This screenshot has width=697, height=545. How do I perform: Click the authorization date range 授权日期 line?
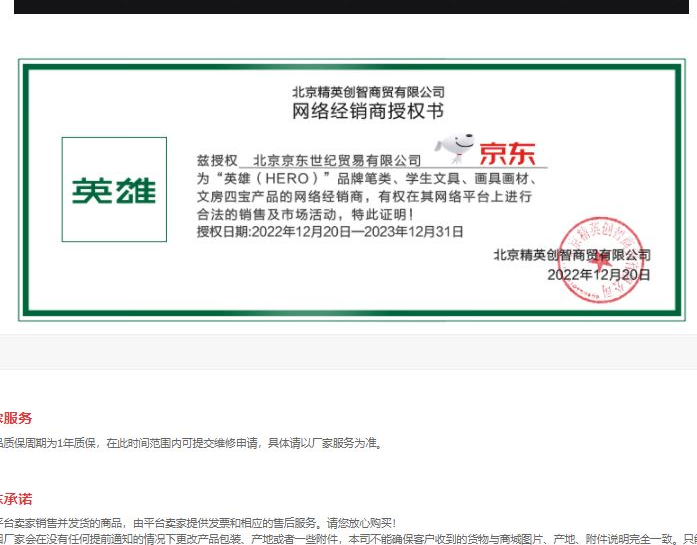click(x=330, y=232)
